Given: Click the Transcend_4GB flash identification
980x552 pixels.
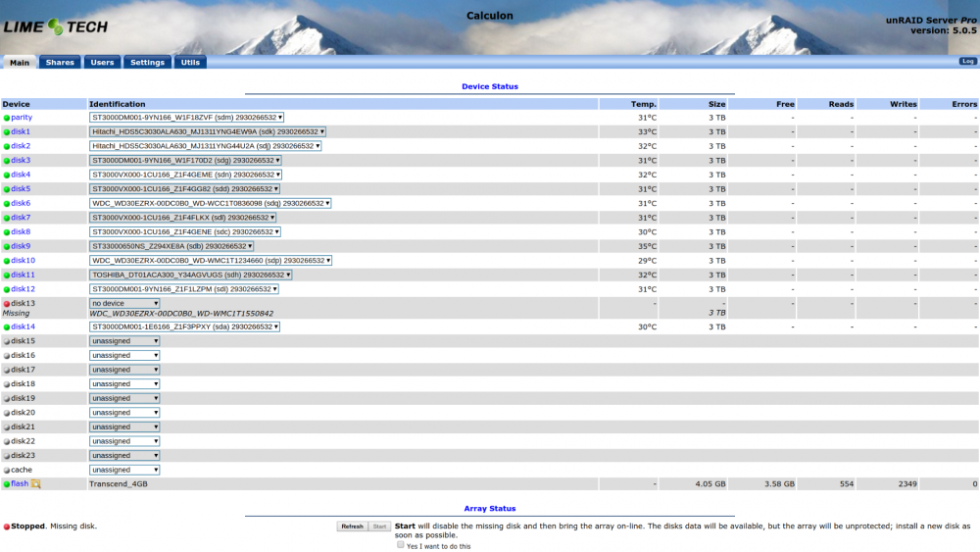Looking at the screenshot, I should click(119, 484).
